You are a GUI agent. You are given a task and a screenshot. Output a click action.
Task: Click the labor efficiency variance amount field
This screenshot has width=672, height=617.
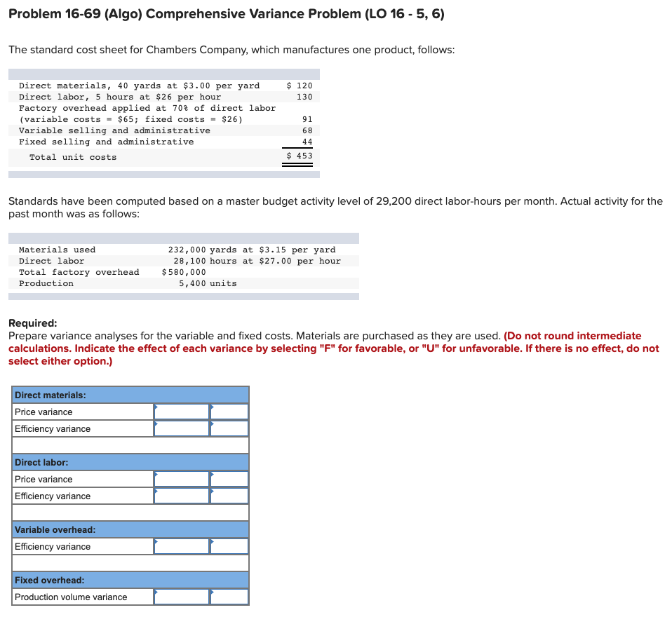pyautogui.click(x=181, y=496)
